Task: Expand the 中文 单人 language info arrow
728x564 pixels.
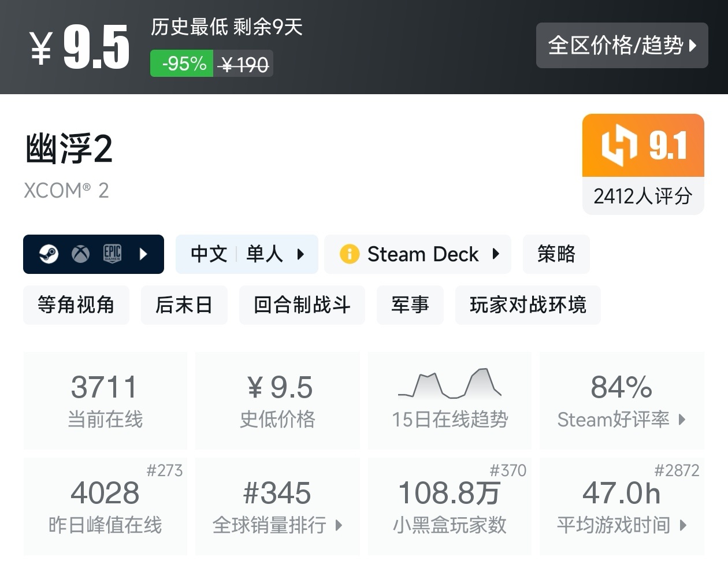Action: [300, 254]
